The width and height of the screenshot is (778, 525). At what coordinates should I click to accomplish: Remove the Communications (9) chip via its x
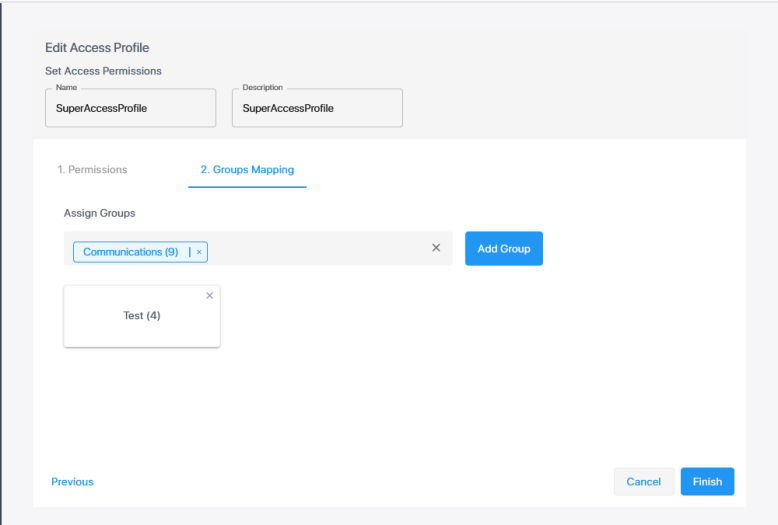(199, 252)
